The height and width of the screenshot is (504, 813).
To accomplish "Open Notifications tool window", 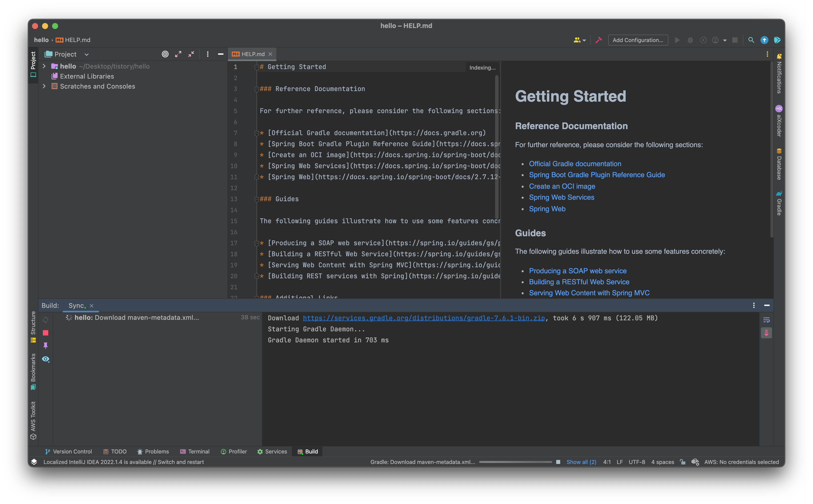I will 779,74.
